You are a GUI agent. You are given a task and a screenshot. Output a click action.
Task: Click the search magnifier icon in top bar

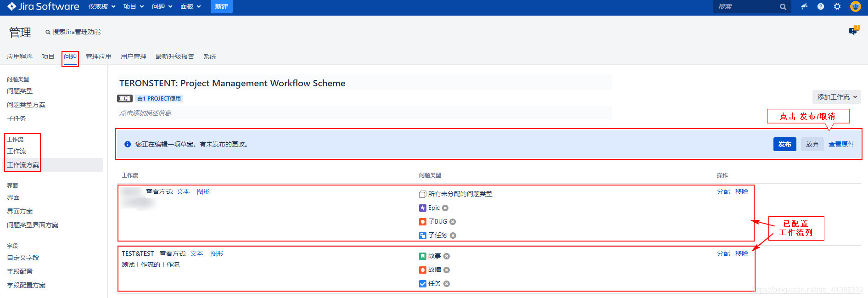[783, 7]
